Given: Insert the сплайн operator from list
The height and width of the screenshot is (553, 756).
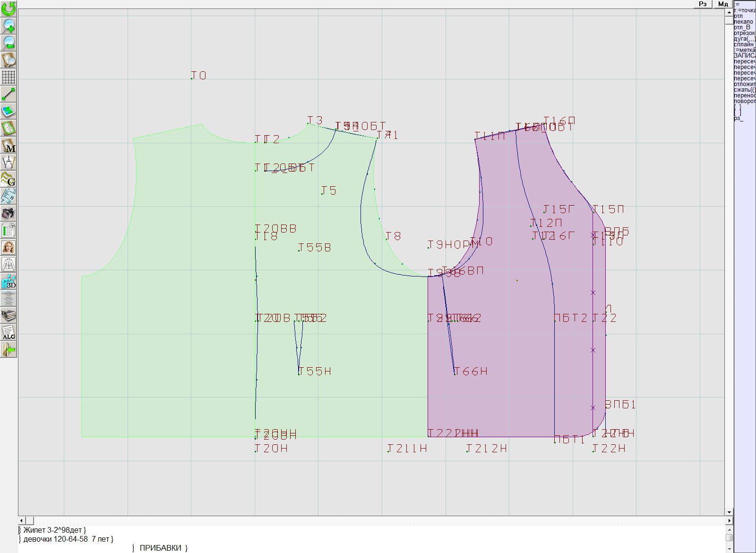Looking at the screenshot, I should [x=744, y=44].
